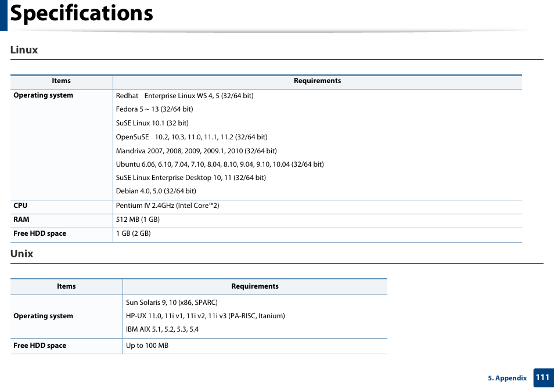Viewport: 554px width, 392px height.
Task: Click the "Requirements" header in the Unix table
Action: tap(256, 286)
